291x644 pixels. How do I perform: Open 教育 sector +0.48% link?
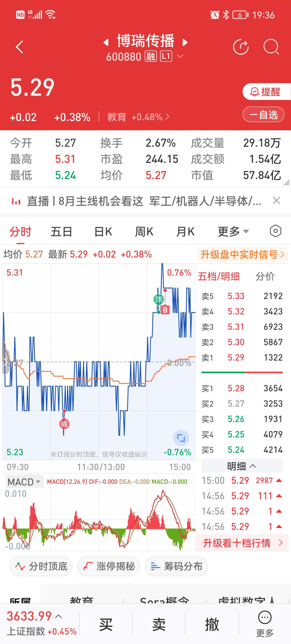click(138, 117)
